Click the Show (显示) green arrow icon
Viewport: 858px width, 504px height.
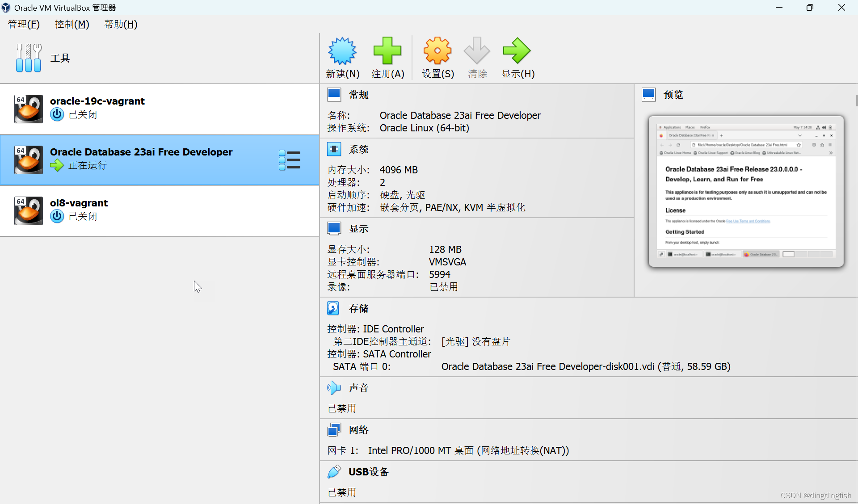517,51
